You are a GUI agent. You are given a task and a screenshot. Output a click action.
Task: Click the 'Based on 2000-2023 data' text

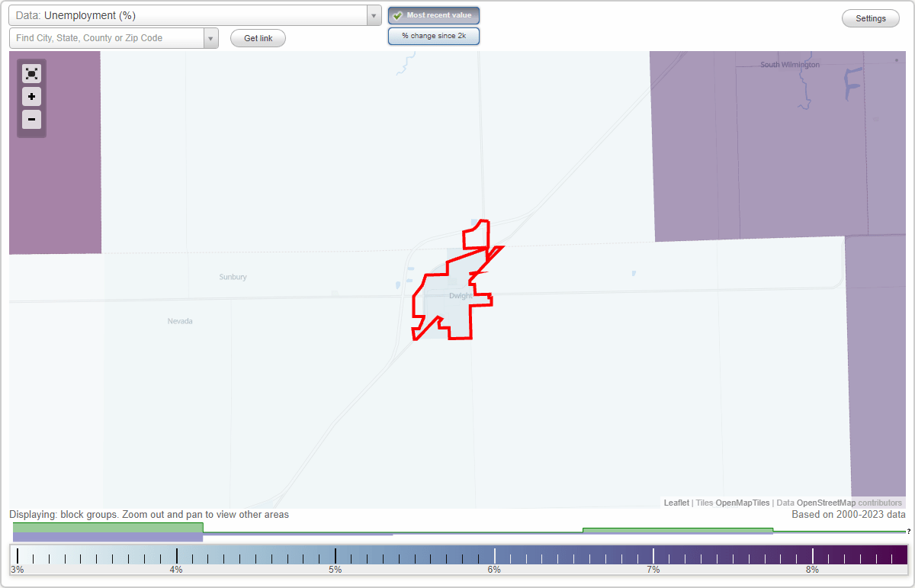coord(849,515)
